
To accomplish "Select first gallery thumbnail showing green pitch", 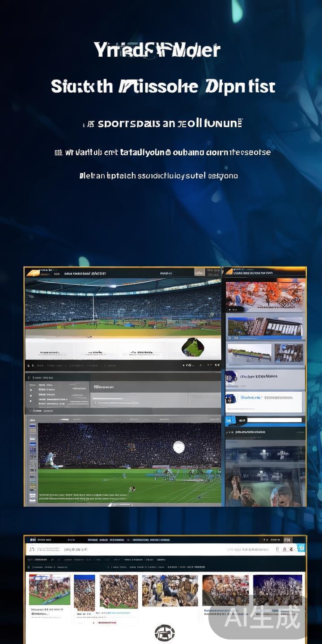I will tap(49, 590).
